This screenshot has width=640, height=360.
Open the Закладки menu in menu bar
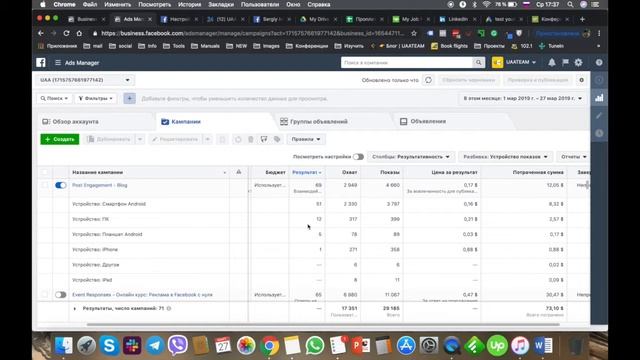point(221,4)
